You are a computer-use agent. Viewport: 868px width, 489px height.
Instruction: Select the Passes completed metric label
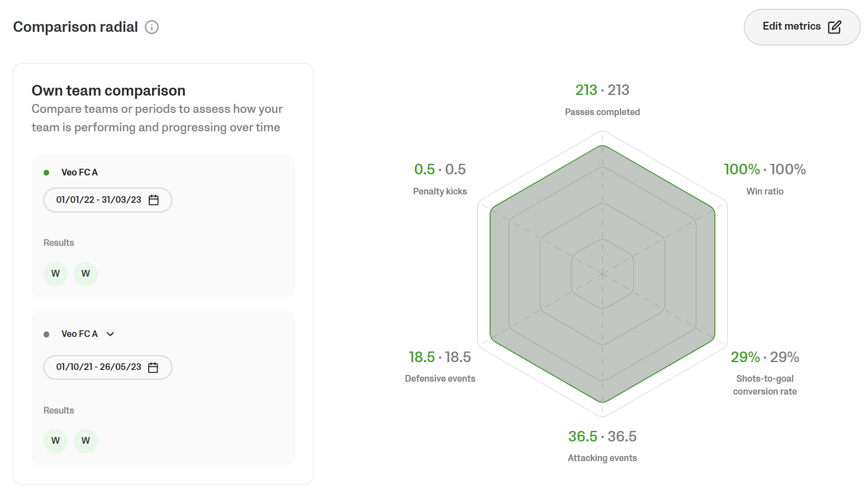coord(602,112)
